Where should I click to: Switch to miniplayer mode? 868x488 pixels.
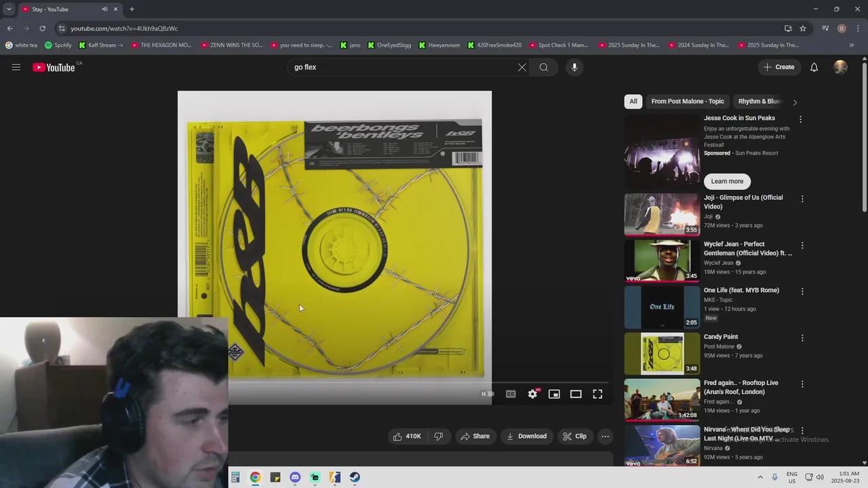554,394
